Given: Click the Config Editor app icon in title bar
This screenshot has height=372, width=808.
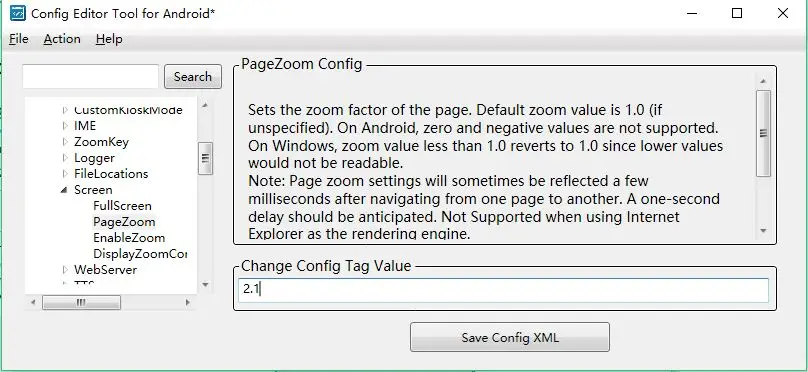Looking at the screenshot, I should [x=18, y=13].
